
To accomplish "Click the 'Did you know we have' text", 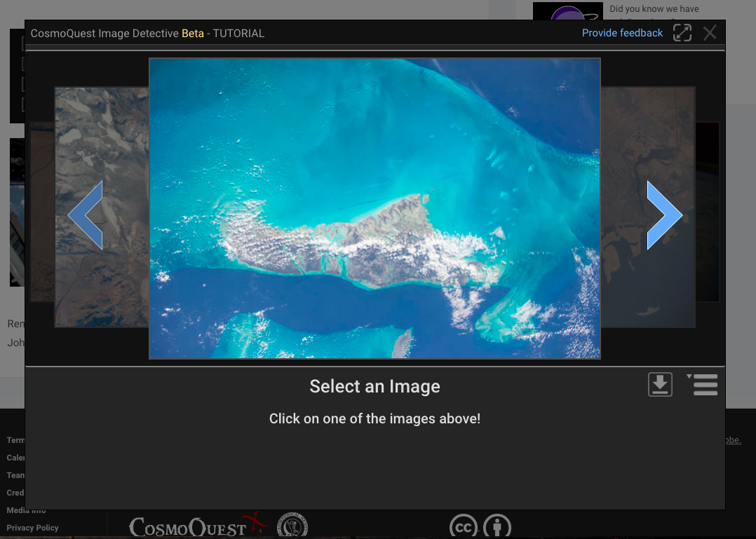I will coord(654,9).
